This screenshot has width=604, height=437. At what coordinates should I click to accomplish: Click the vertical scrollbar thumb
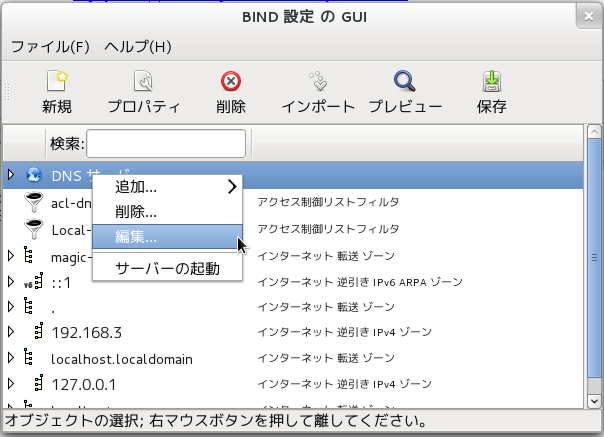click(594, 258)
